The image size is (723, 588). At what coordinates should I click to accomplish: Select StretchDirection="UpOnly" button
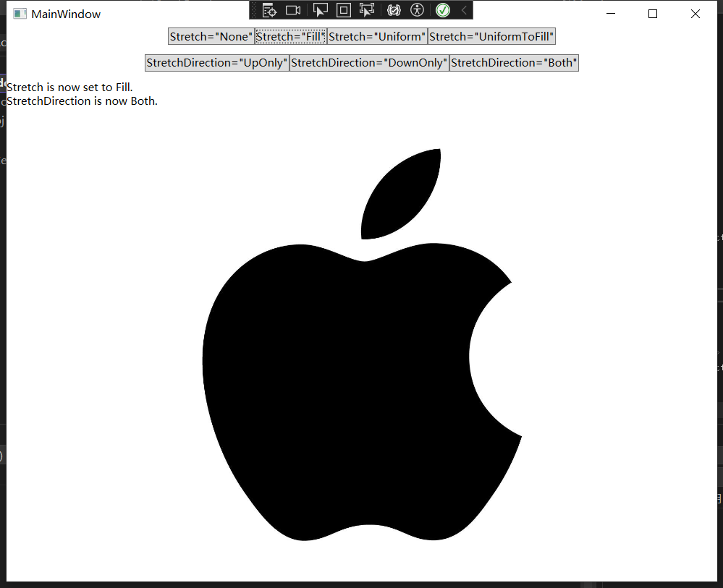point(216,63)
